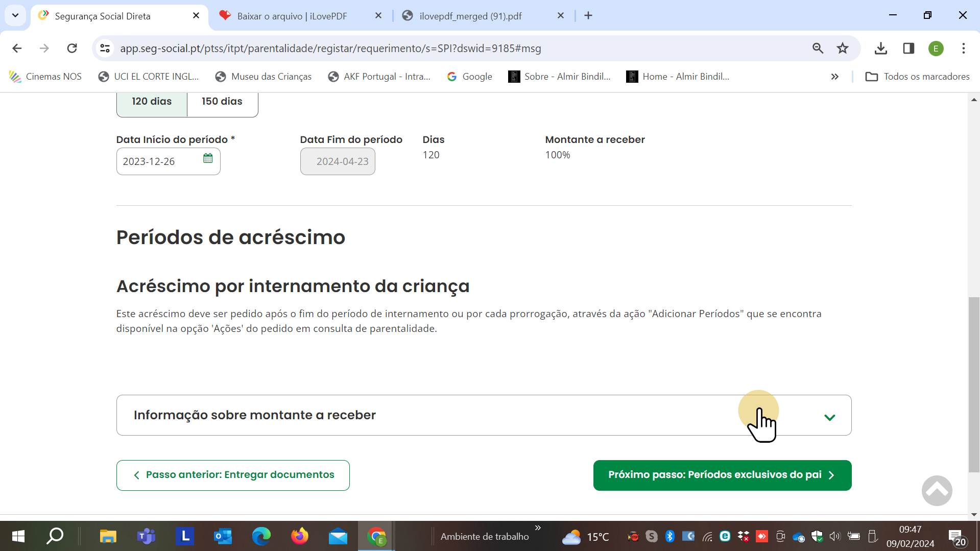Show hidden bookmarks with double chevron

[x=834, y=77]
